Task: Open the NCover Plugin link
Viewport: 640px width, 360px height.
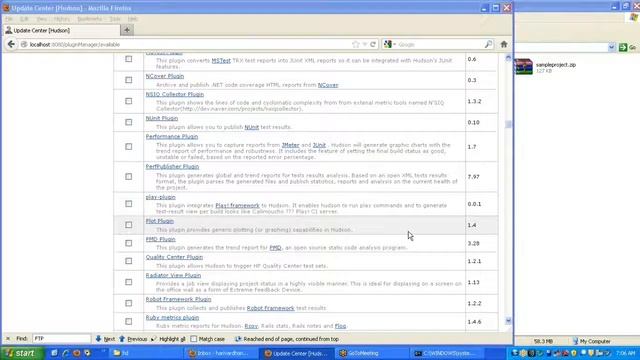Action: (164, 76)
